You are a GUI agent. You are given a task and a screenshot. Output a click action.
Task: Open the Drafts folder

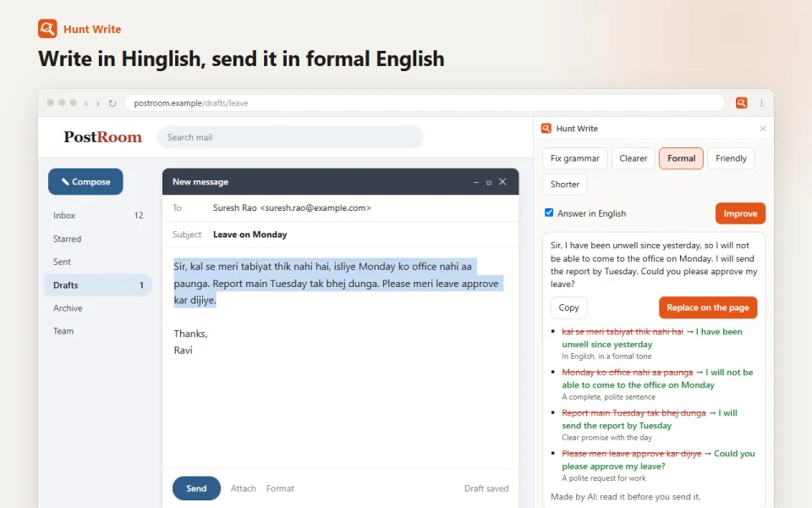tap(98, 285)
